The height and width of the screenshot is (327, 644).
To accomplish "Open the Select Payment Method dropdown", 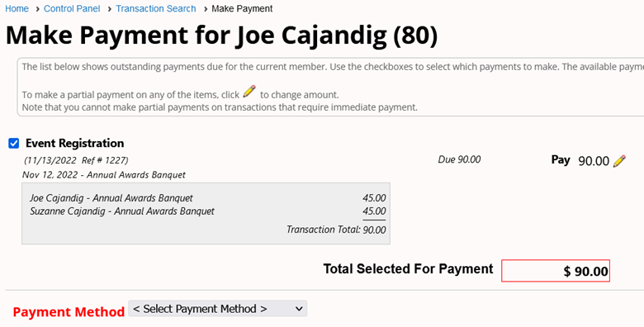I will pyautogui.click(x=218, y=309).
